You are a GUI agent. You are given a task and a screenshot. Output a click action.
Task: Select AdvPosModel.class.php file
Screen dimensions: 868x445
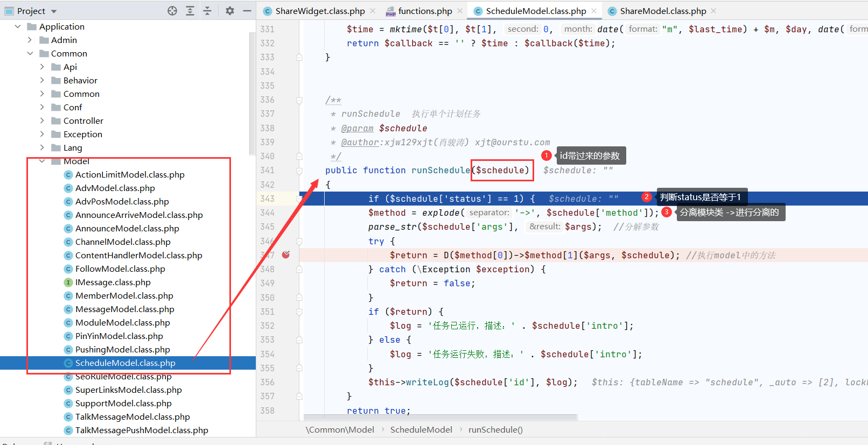click(122, 201)
